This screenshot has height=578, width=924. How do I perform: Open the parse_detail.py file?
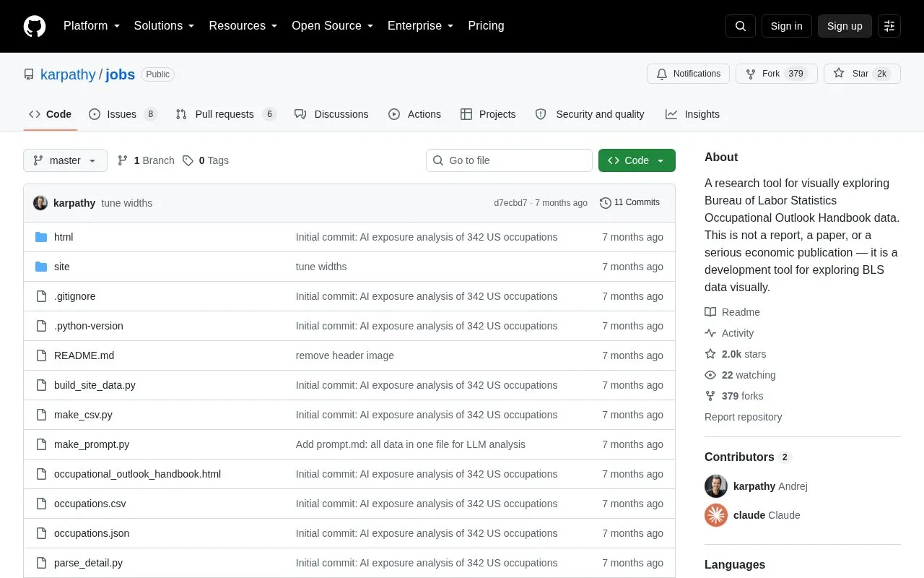(x=88, y=563)
